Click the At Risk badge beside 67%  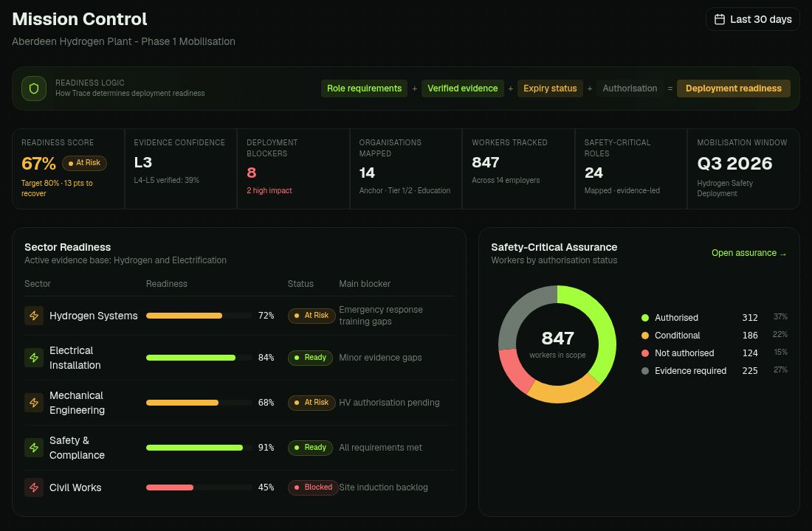point(84,163)
